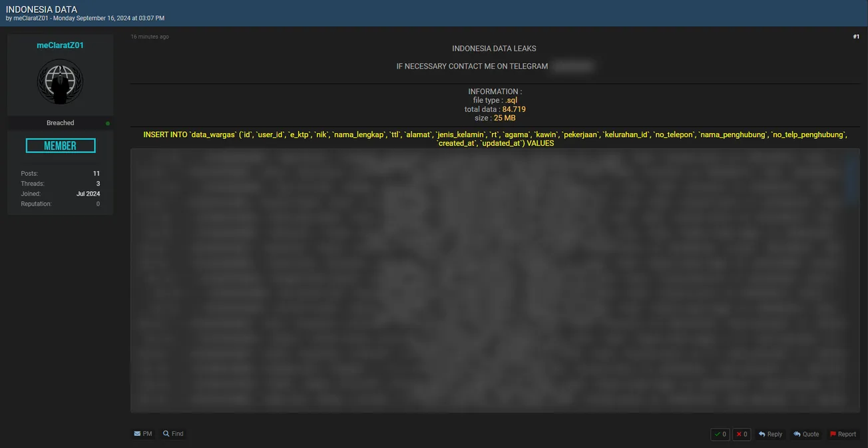The image size is (868, 448).
Task: Click the Find magnifier button
Action: 173,434
